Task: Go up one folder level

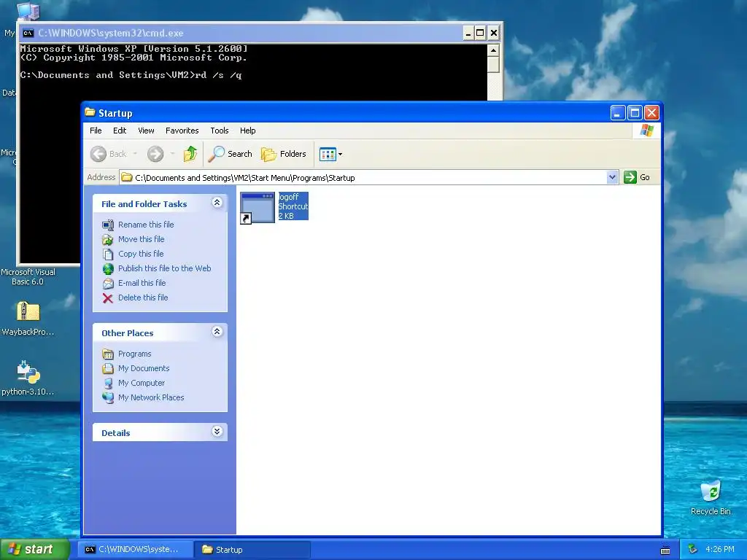Action: [x=190, y=154]
